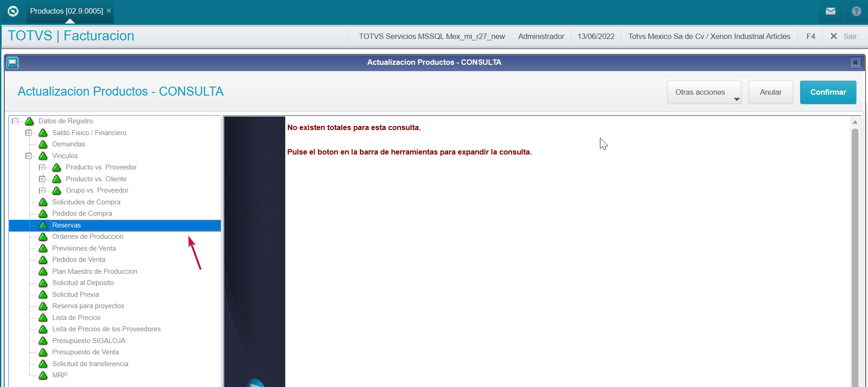Click the TOTVS logo icon in the top bar
868x387 pixels.
13,11
